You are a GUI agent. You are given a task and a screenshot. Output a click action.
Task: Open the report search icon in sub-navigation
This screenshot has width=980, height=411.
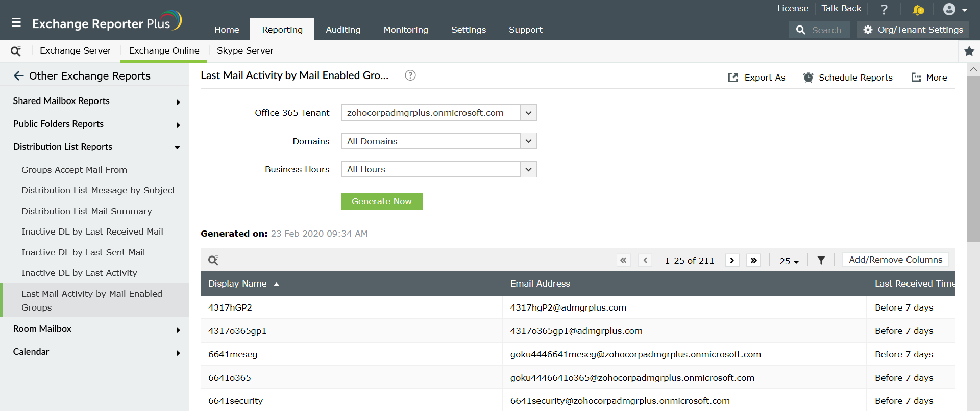click(16, 51)
